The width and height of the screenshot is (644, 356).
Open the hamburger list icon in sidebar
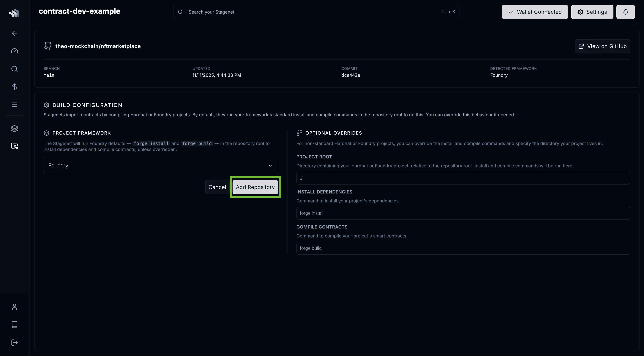[14, 105]
